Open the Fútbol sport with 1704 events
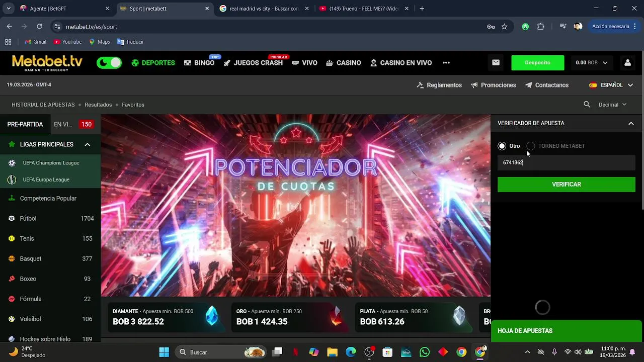644x362 pixels. pos(50,219)
